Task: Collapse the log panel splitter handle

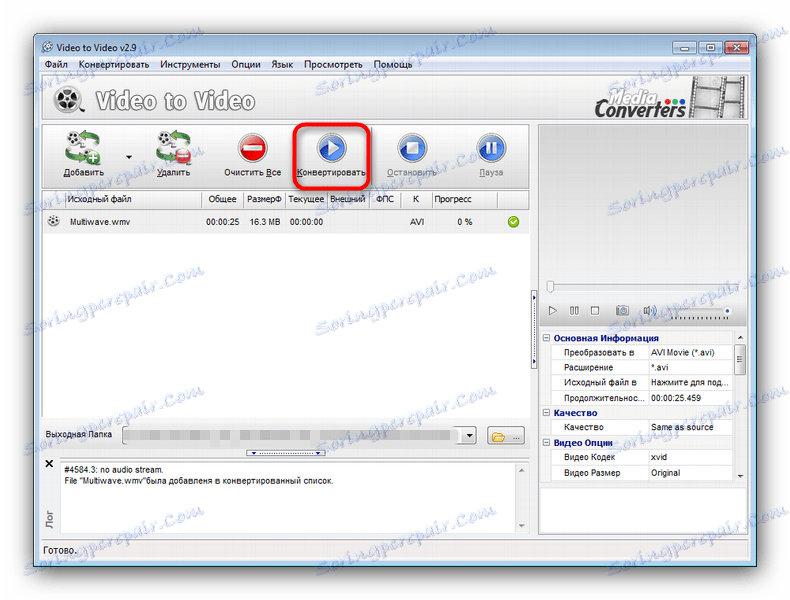Action: pos(286,453)
